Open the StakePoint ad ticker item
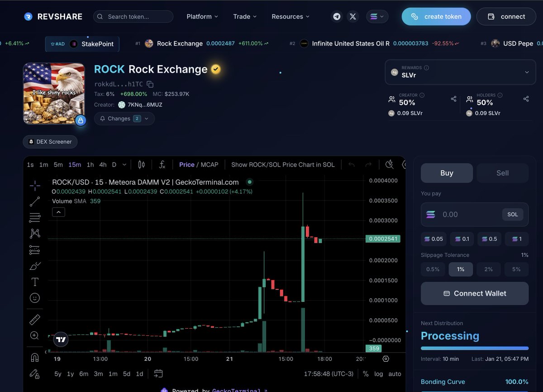 tap(82, 44)
